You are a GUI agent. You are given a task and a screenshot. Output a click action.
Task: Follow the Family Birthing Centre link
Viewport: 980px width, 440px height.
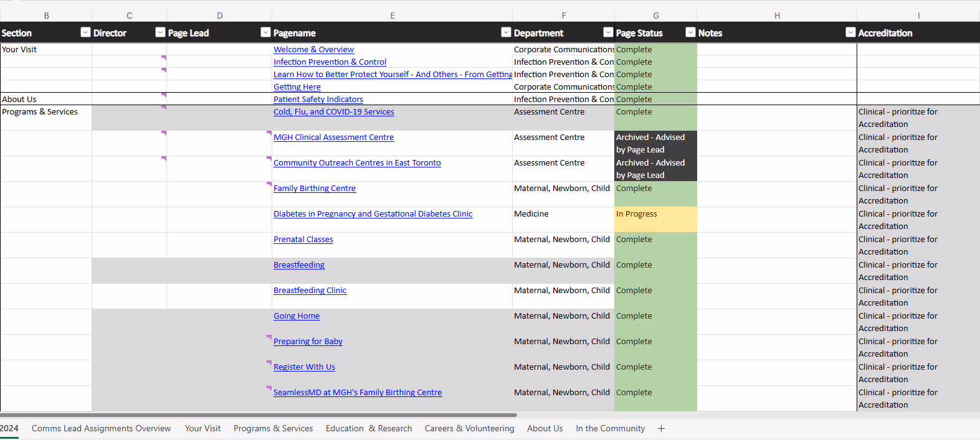click(314, 188)
